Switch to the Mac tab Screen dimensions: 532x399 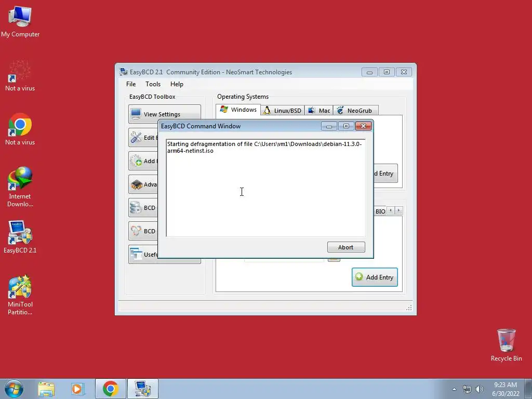318,110
